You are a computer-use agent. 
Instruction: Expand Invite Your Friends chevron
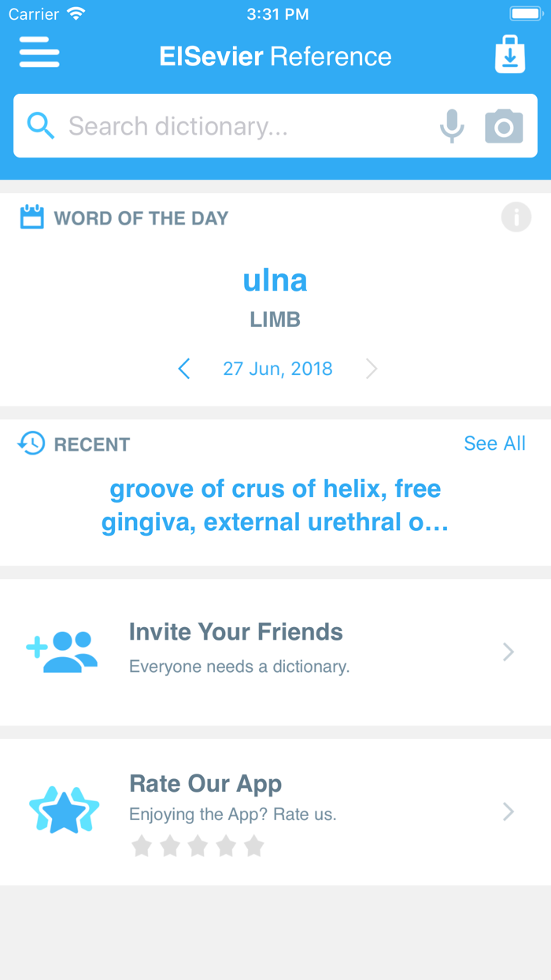coord(508,651)
